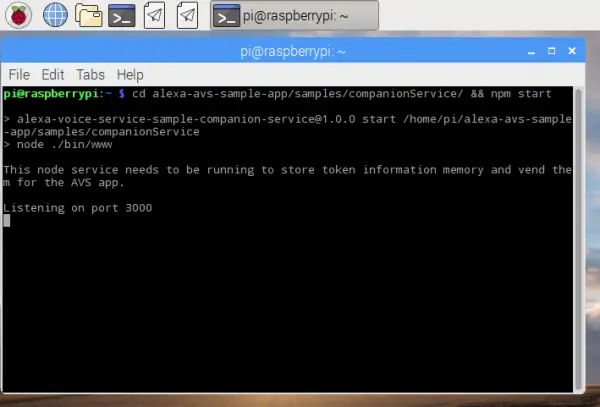Screen dimensions: 600x407
Task: Click the 'Listening on port 3000' line
Action: 78,208
